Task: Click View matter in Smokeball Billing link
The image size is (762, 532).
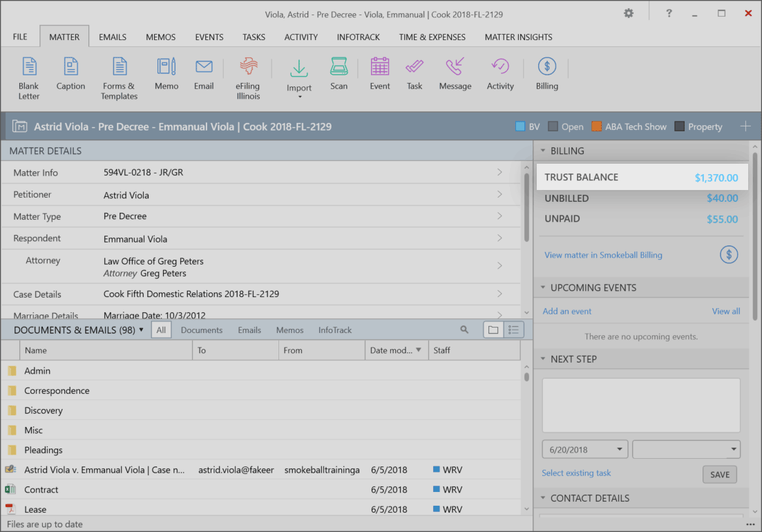Action: pyautogui.click(x=603, y=255)
